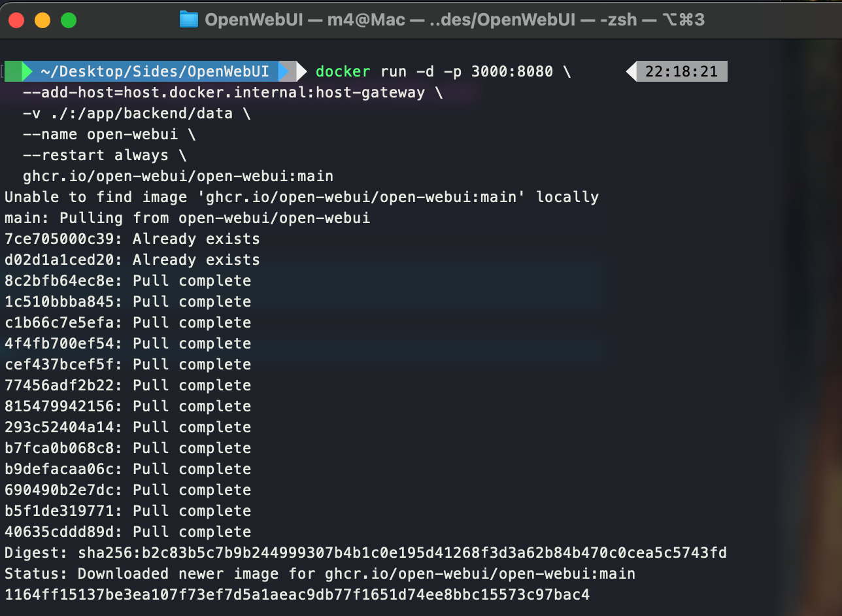The width and height of the screenshot is (842, 616).
Task: Click the black arrow before the timestamp
Action: pyautogui.click(x=631, y=71)
